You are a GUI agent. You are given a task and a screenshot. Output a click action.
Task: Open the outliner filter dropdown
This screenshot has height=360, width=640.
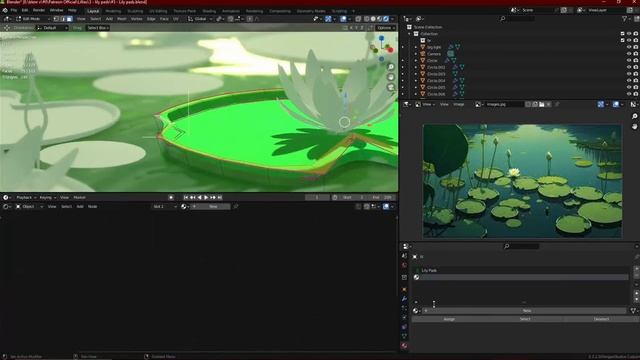point(626,19)
